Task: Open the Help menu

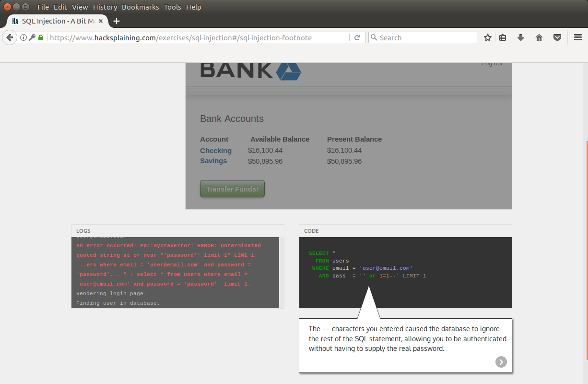Action: (x=194, y=7)
